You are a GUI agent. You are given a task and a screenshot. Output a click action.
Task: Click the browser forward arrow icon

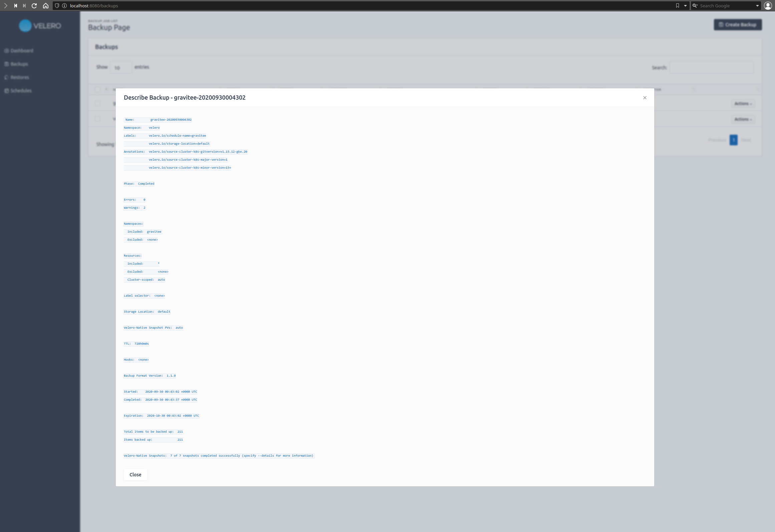tap(6, 6)
